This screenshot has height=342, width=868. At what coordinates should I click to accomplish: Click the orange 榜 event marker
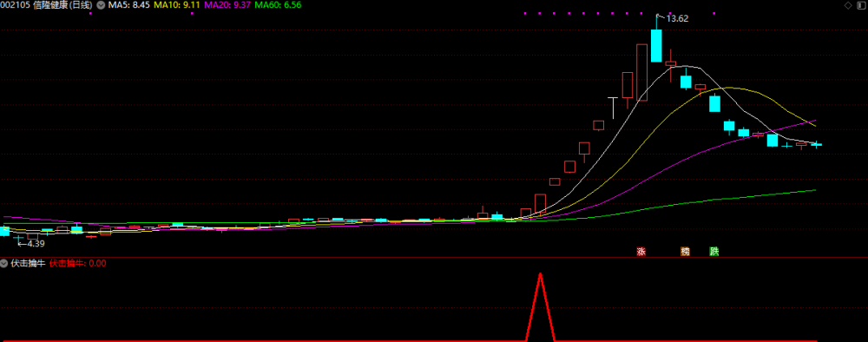(x=686, y=252)
